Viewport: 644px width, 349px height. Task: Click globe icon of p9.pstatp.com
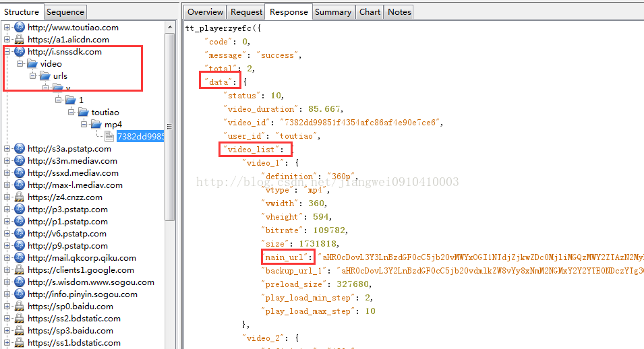pos(20,245)
